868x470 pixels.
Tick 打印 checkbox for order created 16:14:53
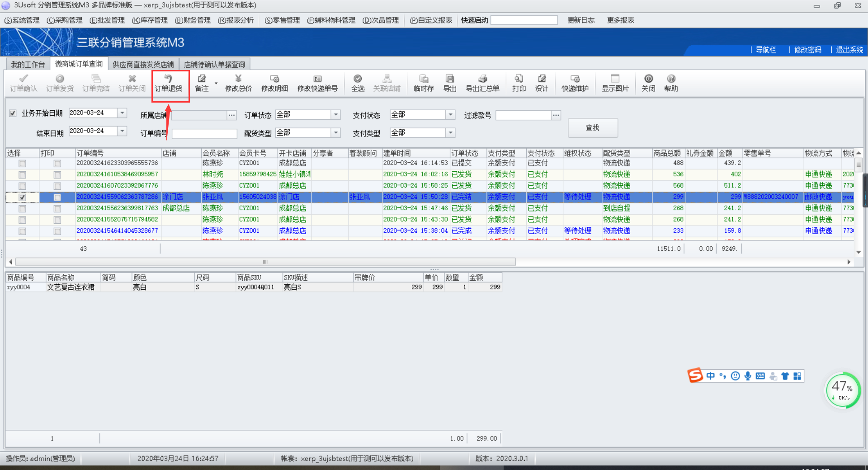[x=57, y=163]
